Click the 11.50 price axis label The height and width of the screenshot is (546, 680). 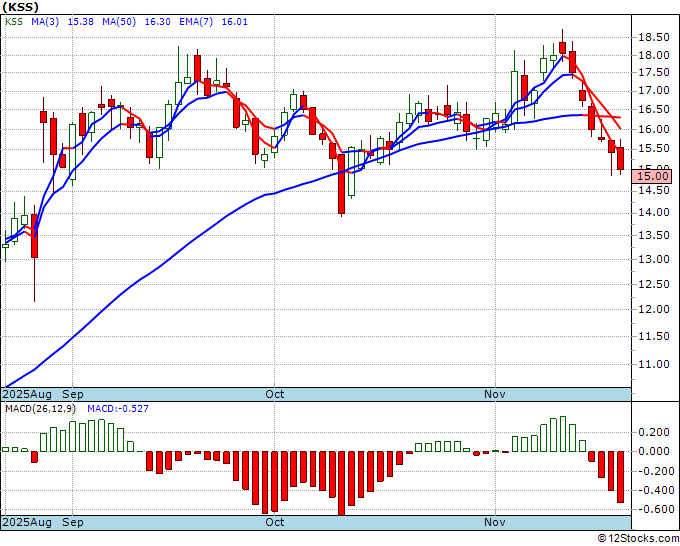point(654,336)
